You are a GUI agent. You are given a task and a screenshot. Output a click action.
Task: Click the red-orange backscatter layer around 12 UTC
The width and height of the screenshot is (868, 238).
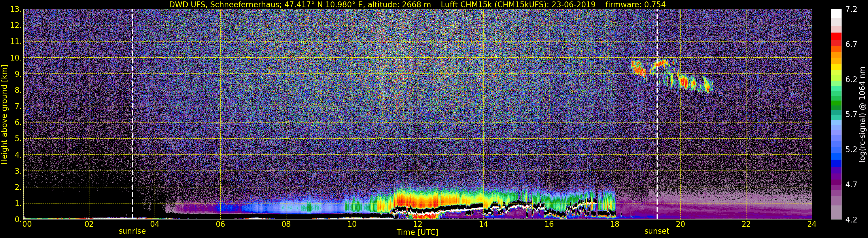(416, 201)
